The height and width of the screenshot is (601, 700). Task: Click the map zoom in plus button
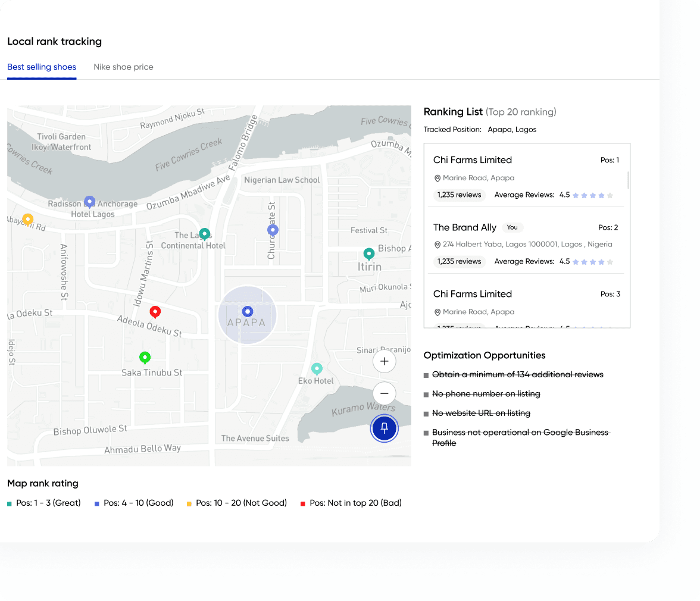point(384,361)
